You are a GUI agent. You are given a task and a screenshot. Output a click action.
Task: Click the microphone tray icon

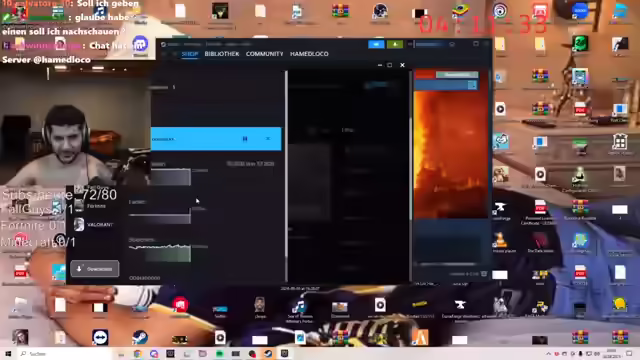pyautogui.click(x=580, y=354)
